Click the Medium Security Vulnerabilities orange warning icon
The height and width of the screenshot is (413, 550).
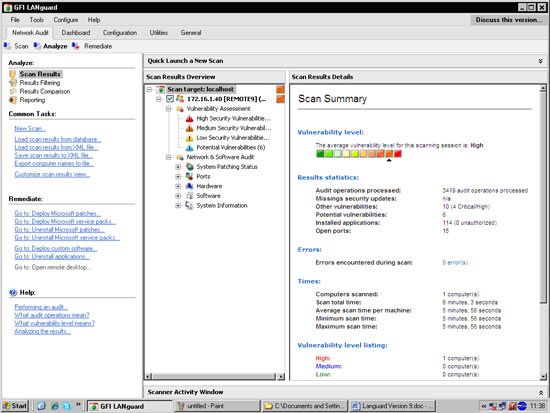(x=189, y=128)
